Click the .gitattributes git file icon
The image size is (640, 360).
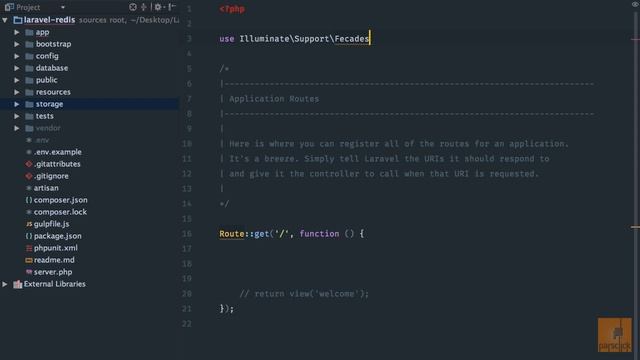[29, 164]
